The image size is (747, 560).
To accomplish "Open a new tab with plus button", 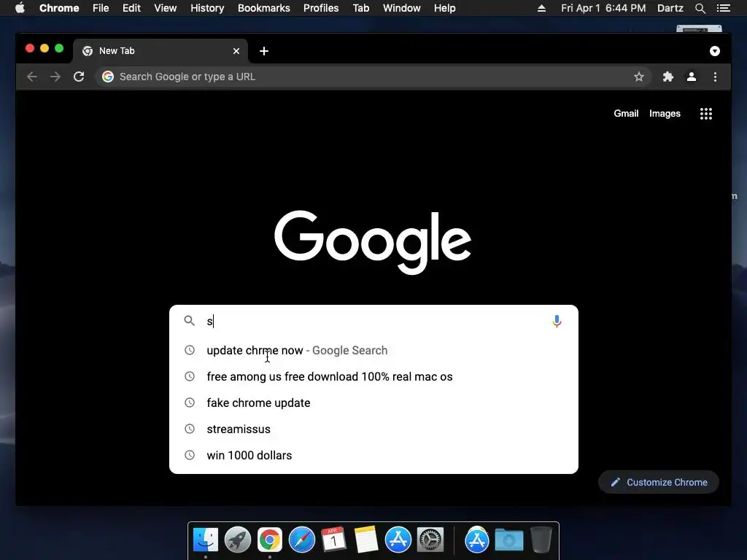I will click(264, 51).
